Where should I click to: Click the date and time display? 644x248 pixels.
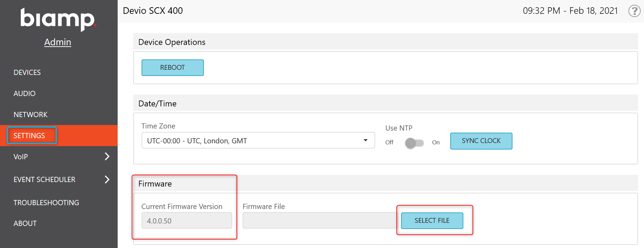570,11
